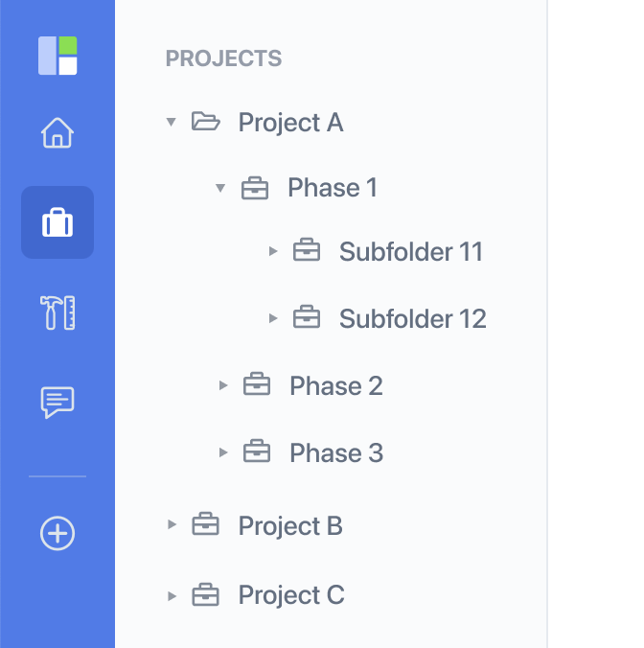Viewport: 644px width, 648px height.
Task: Collapse the Project A tree node
Action: point(171,122)
